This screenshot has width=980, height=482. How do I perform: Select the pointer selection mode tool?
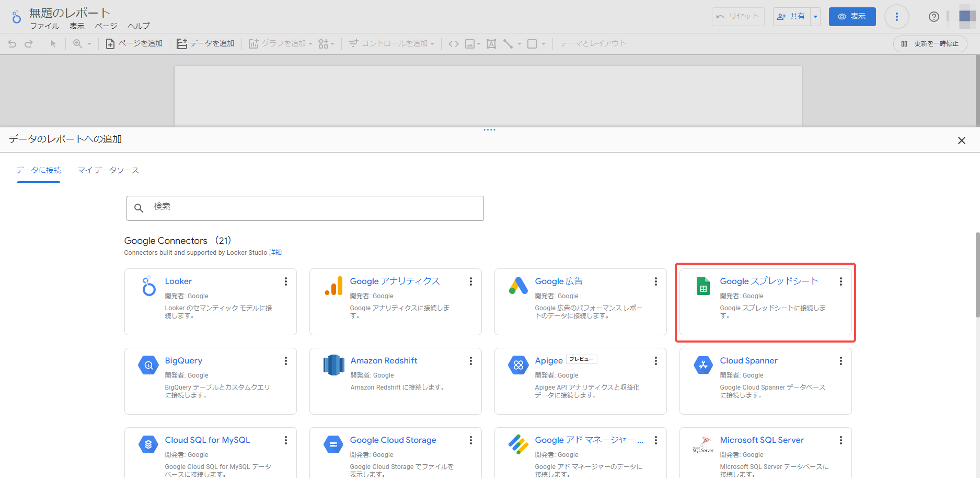(x=53, y=44)
